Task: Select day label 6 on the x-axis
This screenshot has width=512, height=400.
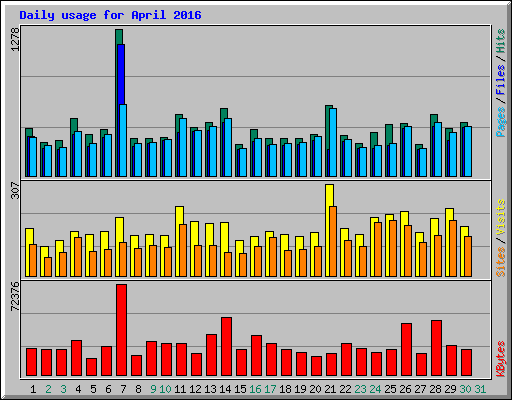Action: click(x=108, y=389)
